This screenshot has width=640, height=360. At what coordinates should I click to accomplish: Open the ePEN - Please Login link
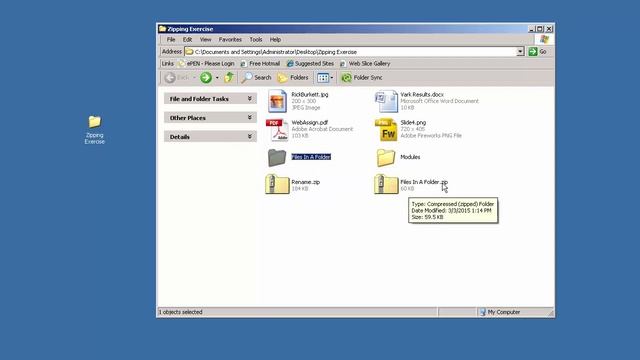click(207, 64)
